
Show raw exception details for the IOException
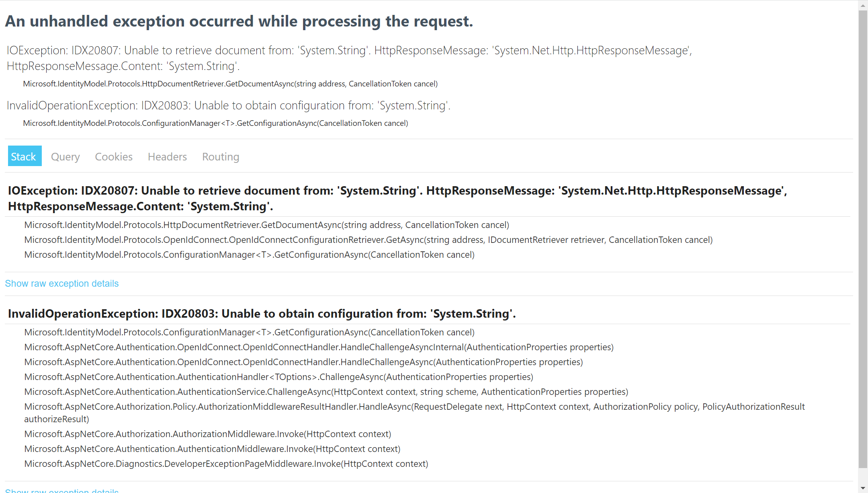tap(62, 283)
